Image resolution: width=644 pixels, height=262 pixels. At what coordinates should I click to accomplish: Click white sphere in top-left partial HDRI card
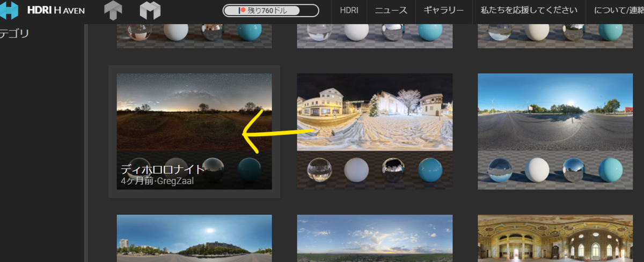tap(176, 32)
